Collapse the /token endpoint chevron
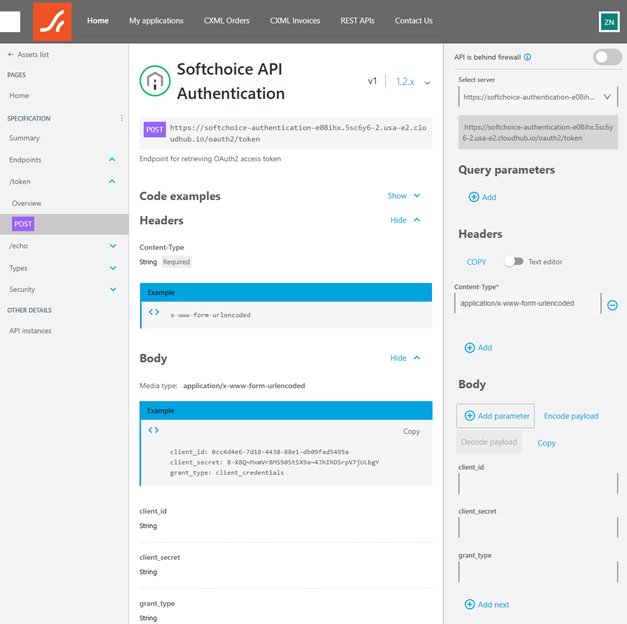Image resolution: width=627 pixels, height=624 pixels. click(112, 182)
